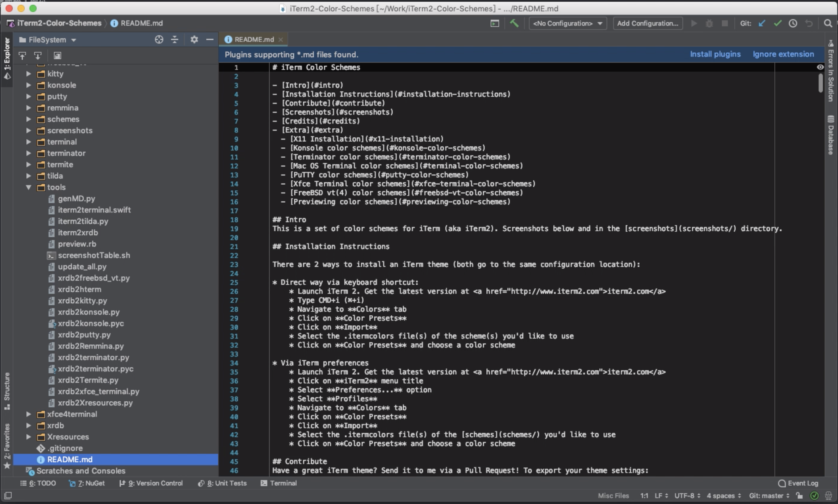Open the 2: Favorites side tab
This screenshot has height=504, width=838.
pos(7,446)
